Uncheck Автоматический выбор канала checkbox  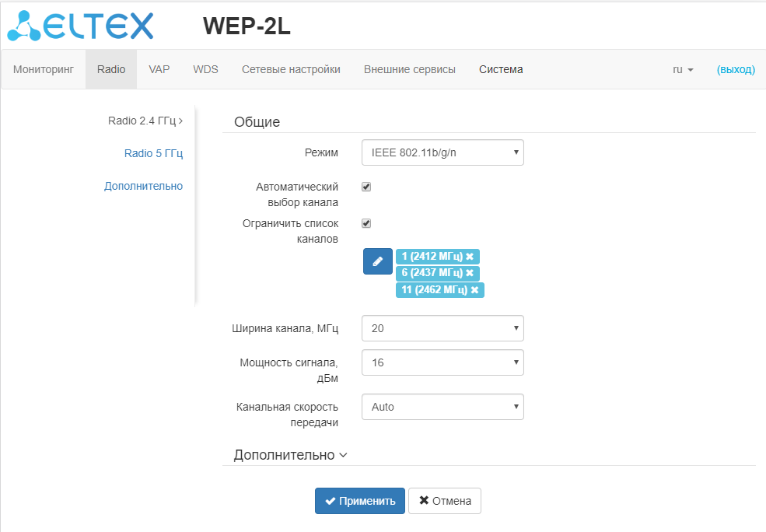366,187
